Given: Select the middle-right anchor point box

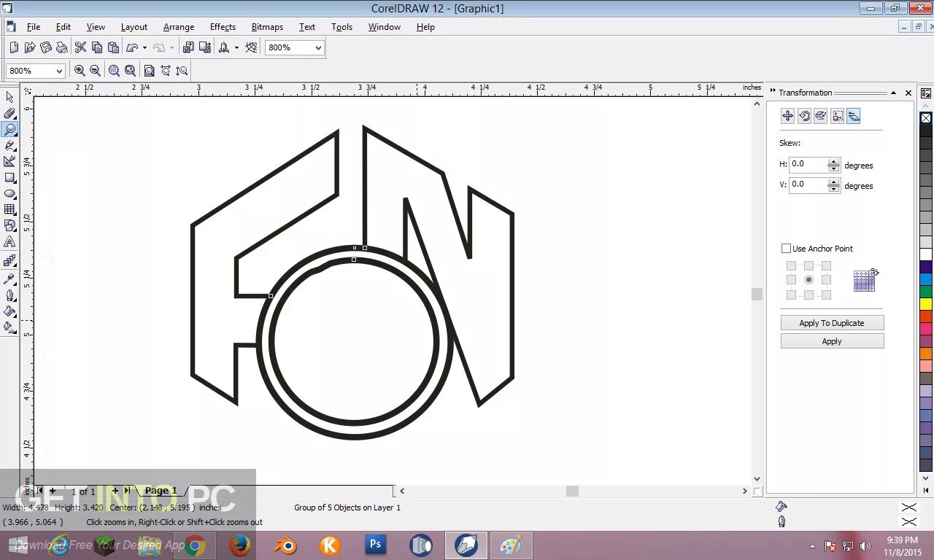Looking at the screenshot, I should coord(826,280).
